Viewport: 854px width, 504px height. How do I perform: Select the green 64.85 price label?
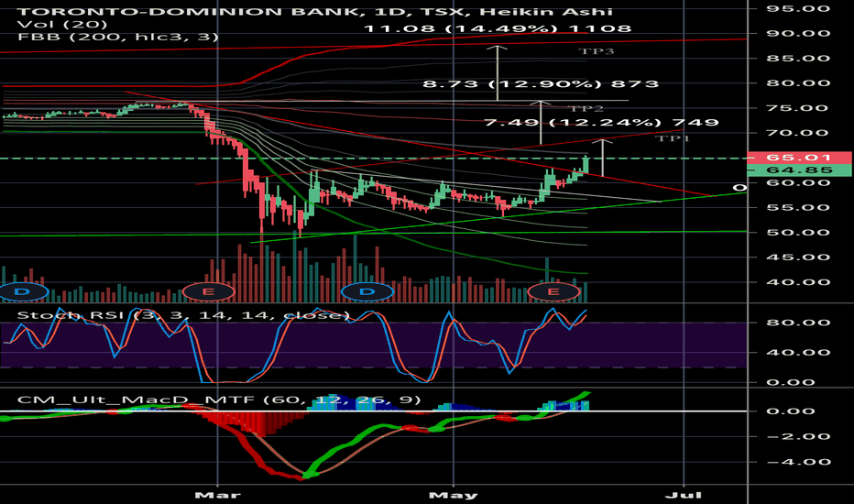point(799,170)
